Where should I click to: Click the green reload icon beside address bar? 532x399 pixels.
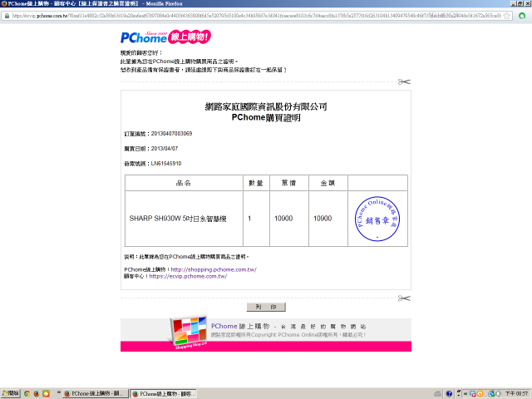coord(522,16)
